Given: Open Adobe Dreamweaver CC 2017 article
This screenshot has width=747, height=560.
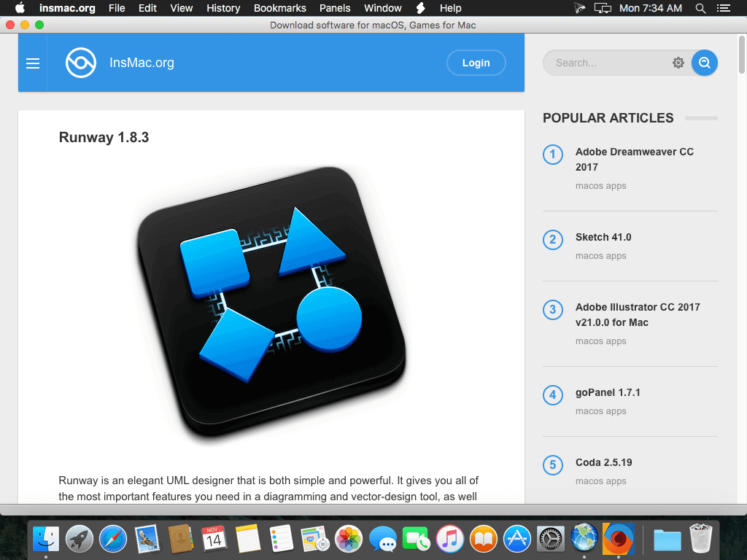Looking at the screenshot, I should 634,160.
